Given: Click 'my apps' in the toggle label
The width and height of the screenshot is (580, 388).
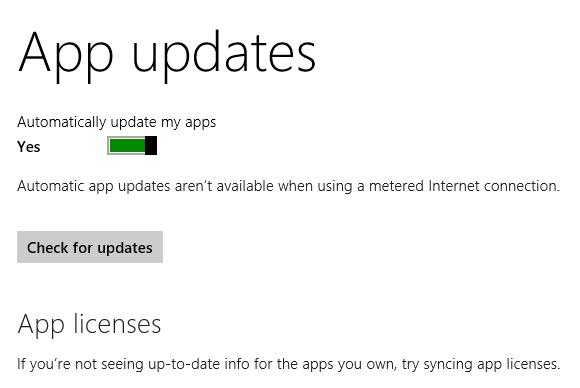Looking at the screenshot, I should pos(188,123).
